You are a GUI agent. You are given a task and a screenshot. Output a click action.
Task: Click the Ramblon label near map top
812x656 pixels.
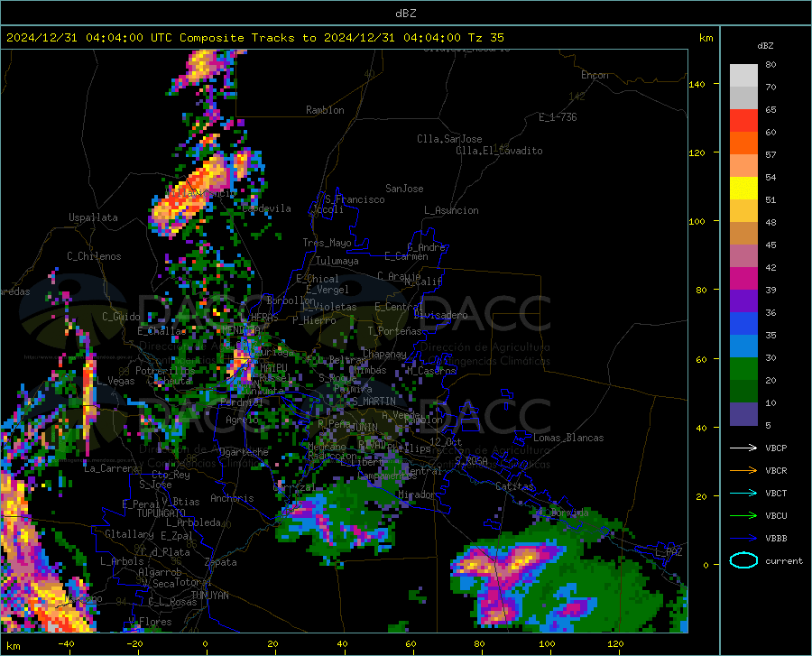tap(325, 110)
